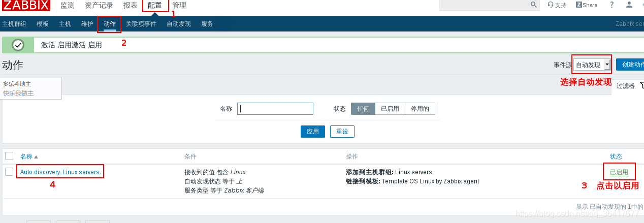The image size is (644, 223).
Task: Select 任何 status filter
Action: pyautogui.click(x=363, y=109)
